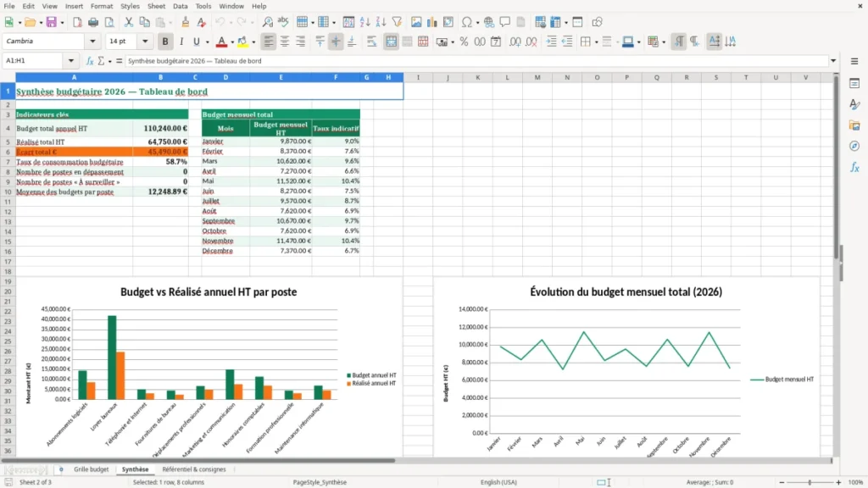Open the Name Box dropdown arrow
Image resolution: width=868 pixels, height=488 pixels.
click(x=71, y=61)
